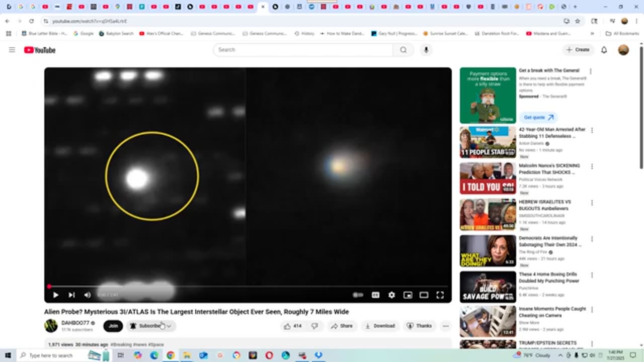Go to the YouTube home logo

[40, 50]
